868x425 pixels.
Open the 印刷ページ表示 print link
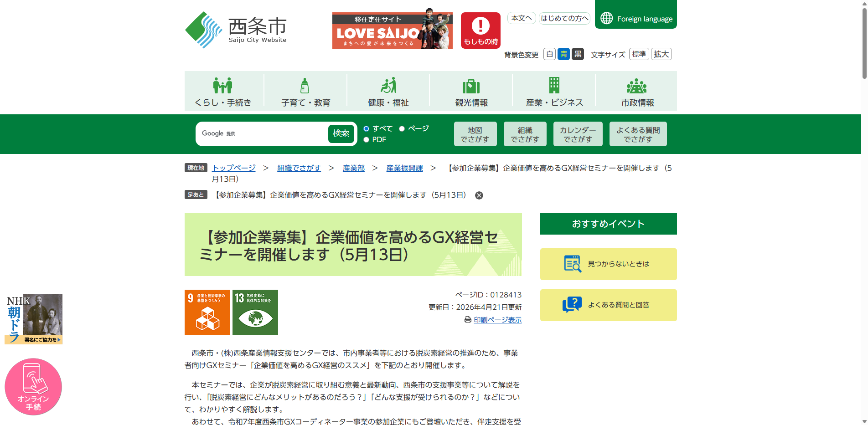point(497,320)
